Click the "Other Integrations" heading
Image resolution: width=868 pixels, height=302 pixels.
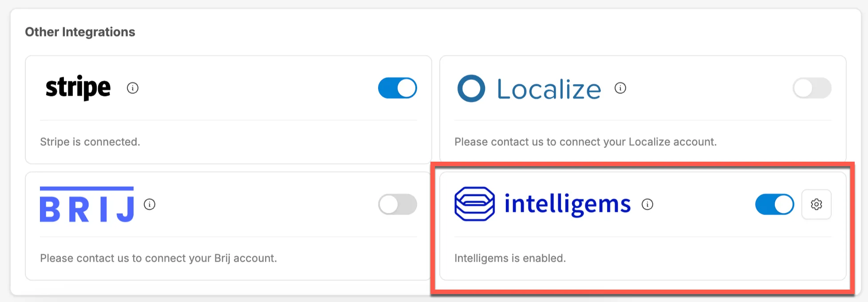pos(80,32)
